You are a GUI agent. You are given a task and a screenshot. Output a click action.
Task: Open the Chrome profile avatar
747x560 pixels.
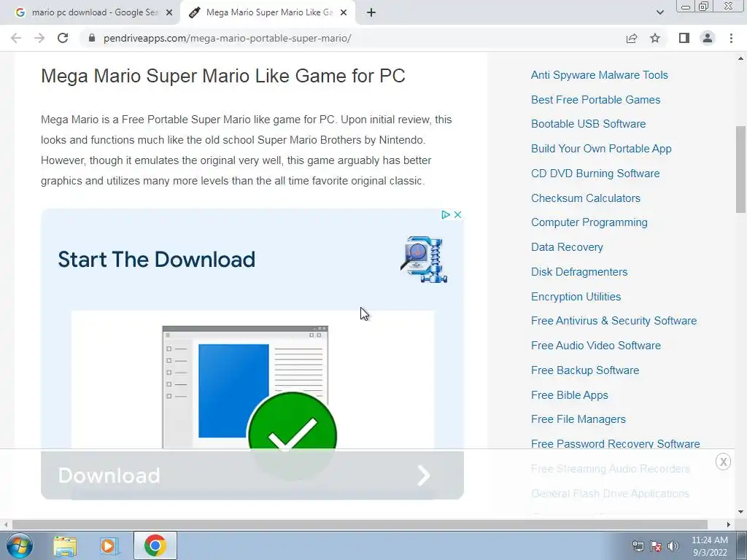pyautogui.click(x=708, y=38)
